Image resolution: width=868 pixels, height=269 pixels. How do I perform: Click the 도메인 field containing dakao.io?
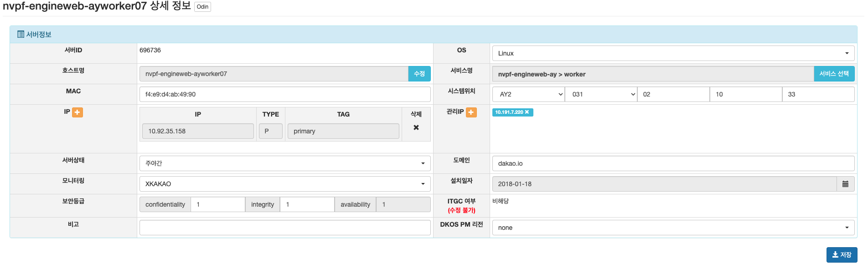click(x=673, y=163)
